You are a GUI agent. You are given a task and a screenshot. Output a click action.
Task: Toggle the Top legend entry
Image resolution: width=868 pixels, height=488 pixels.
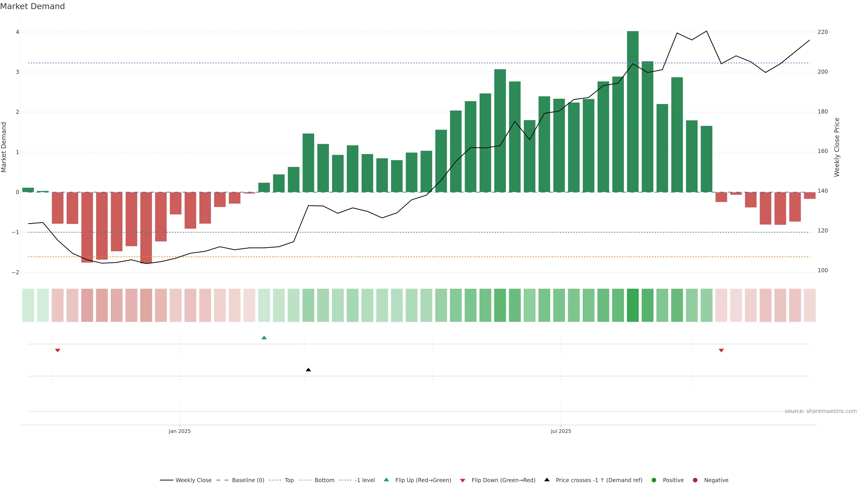pos(289,480)
